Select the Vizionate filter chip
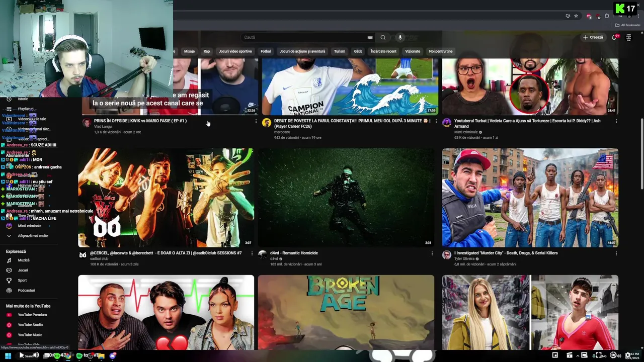 pyautogui.click(x=413, y=51)
